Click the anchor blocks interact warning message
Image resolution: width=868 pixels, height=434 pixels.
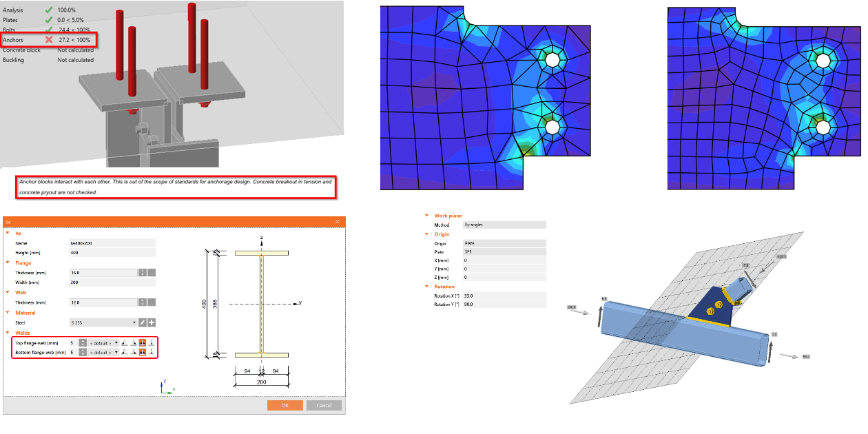(x=176, y=187)
